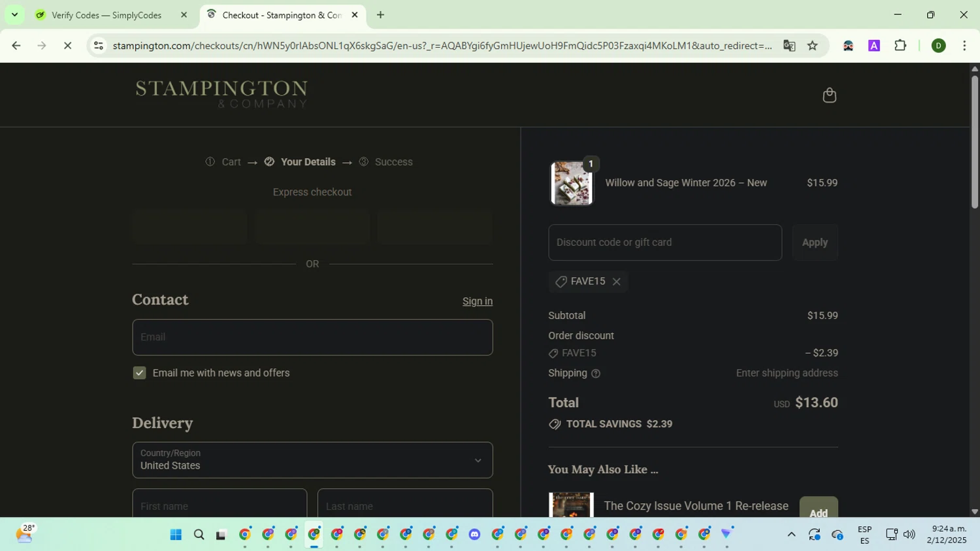View site information icon in address bar
This screenshot has height=551, width=980.
[x=99, y=46]
